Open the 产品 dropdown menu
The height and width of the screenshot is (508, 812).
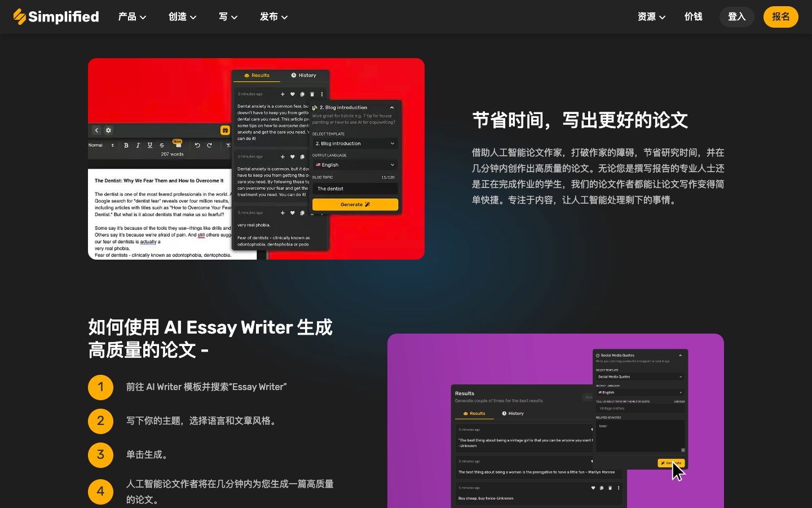133,17
